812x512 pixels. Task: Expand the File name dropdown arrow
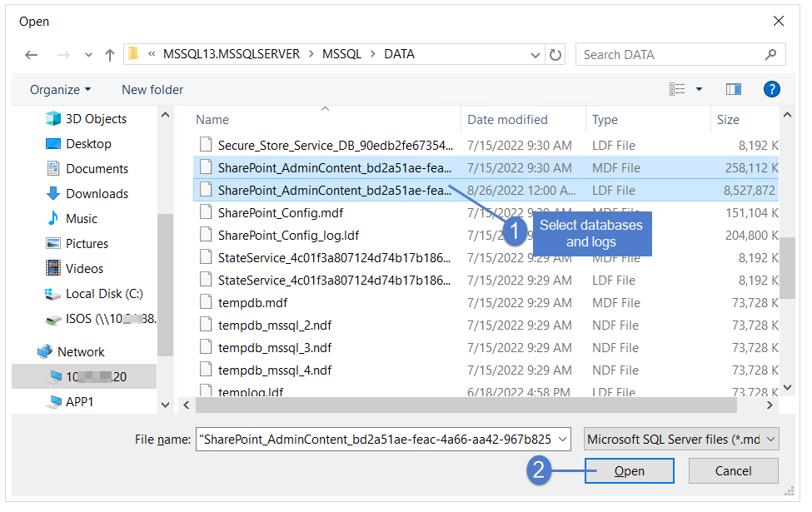tap(562, 439)
